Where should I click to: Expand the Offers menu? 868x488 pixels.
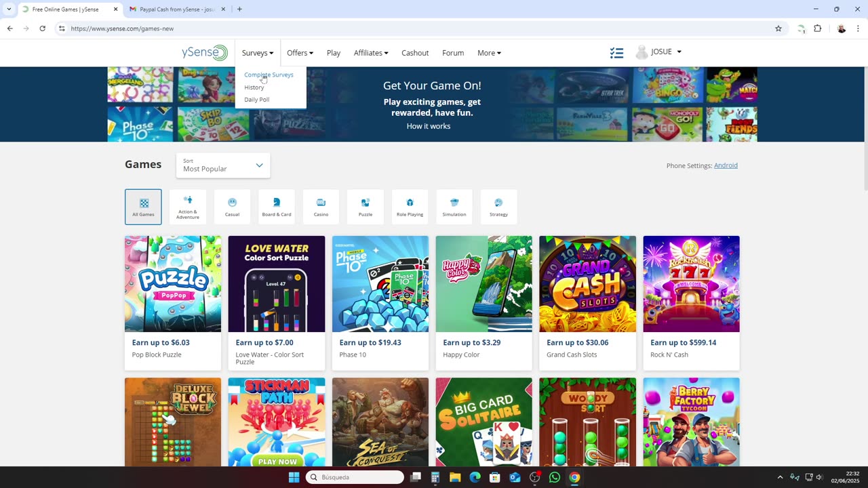tap(300, 53)
